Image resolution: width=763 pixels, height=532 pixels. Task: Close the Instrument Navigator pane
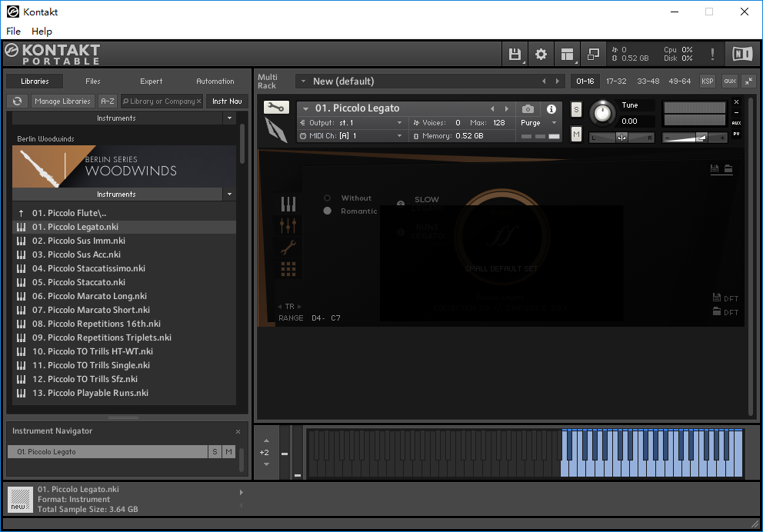[x=238, y=431]
